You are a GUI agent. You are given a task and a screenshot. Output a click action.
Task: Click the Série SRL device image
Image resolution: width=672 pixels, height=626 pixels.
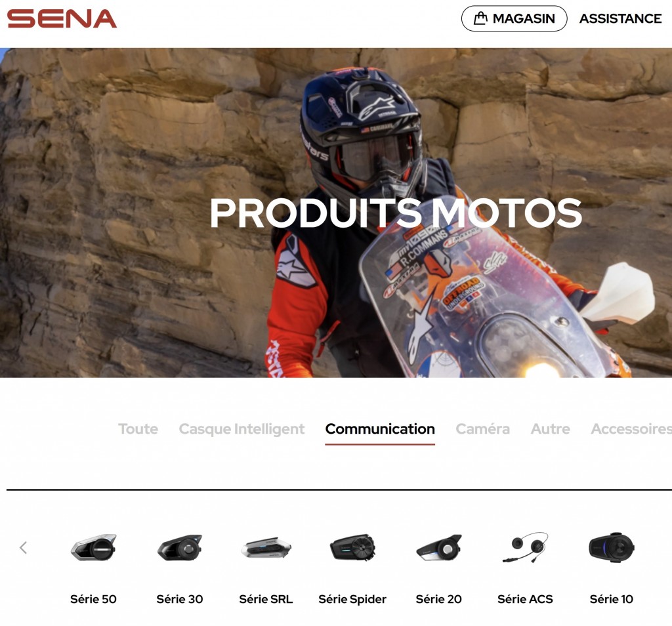(266, 548)
